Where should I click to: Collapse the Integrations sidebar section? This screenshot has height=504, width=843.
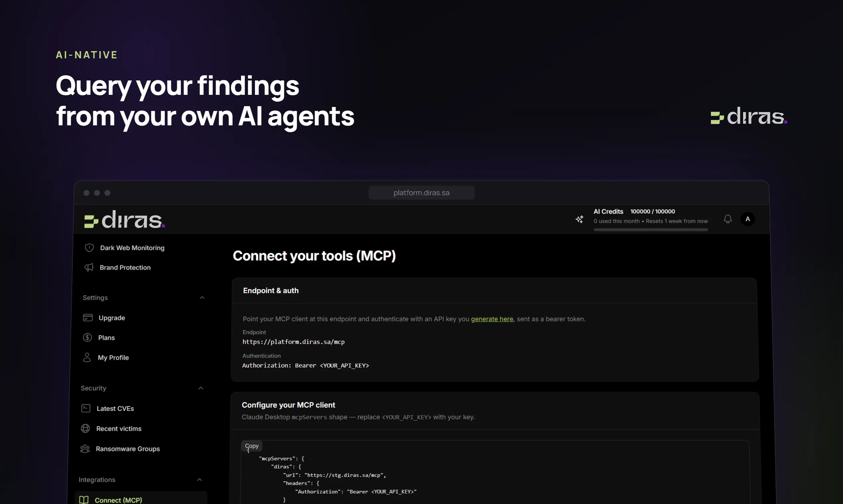tap(199, 480)
